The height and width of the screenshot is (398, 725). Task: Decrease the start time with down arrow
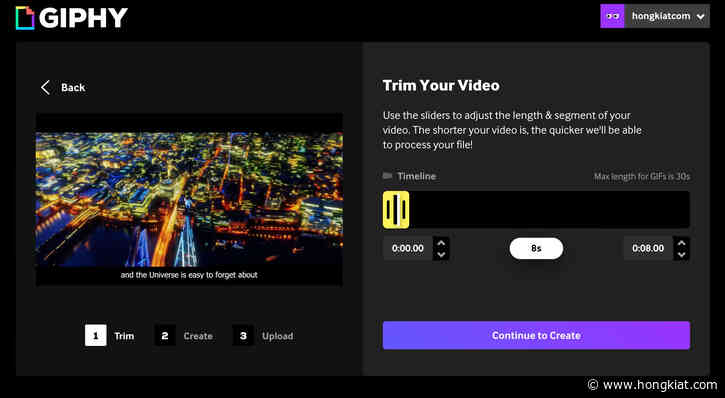pos(441,254)
